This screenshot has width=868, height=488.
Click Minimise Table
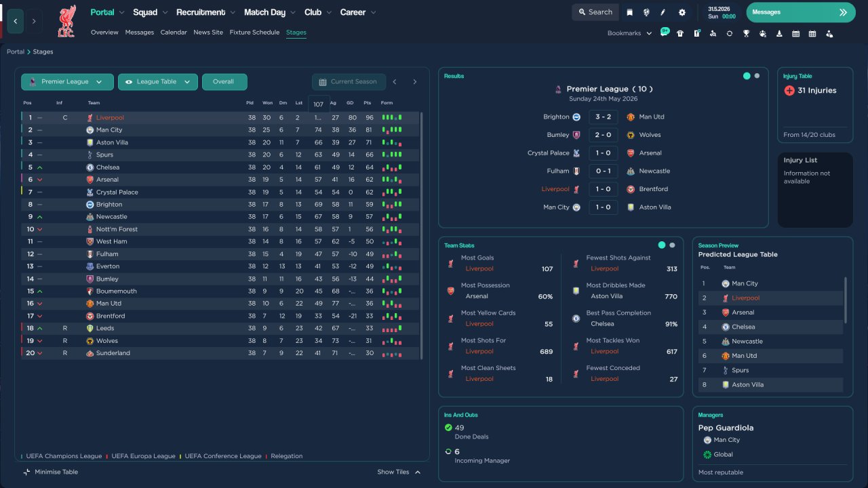[x=51, y=472]
